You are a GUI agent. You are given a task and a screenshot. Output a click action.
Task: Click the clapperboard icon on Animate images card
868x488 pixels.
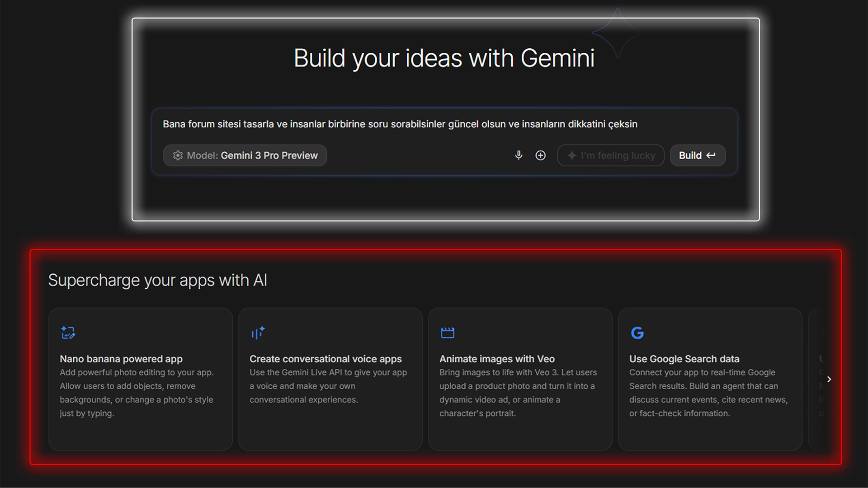tap(448, 333)
